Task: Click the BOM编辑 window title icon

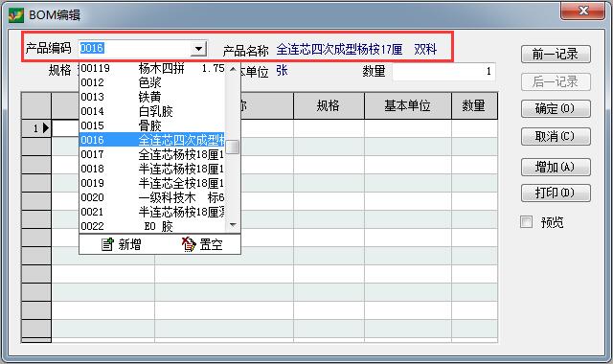Action: (16, 15)
